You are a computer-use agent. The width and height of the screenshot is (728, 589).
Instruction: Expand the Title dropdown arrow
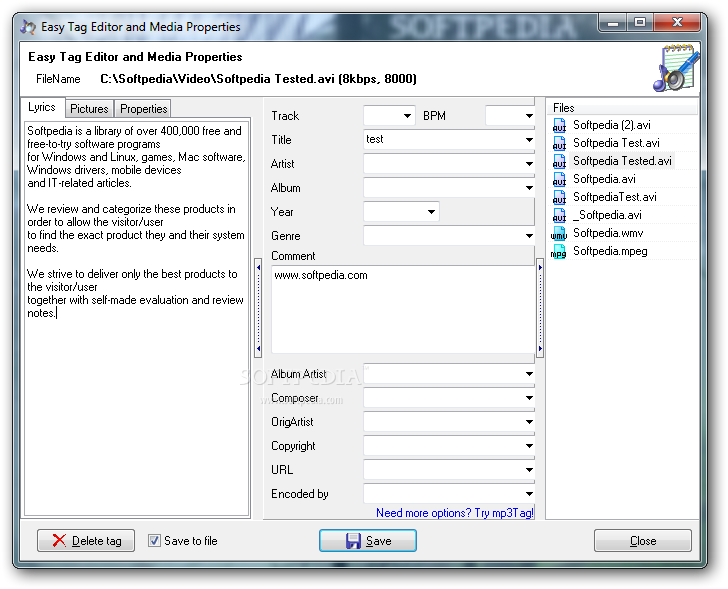tap(529, 140)
